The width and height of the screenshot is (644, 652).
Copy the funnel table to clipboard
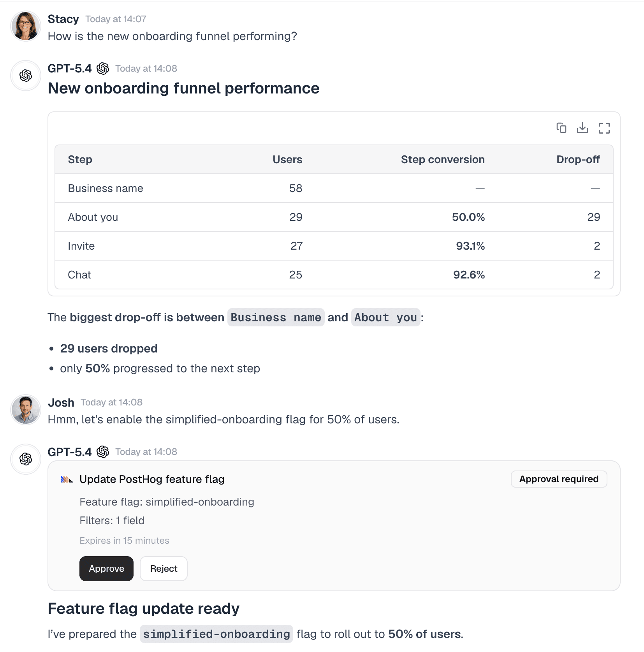pyautogui.click(x=561, y=128)
